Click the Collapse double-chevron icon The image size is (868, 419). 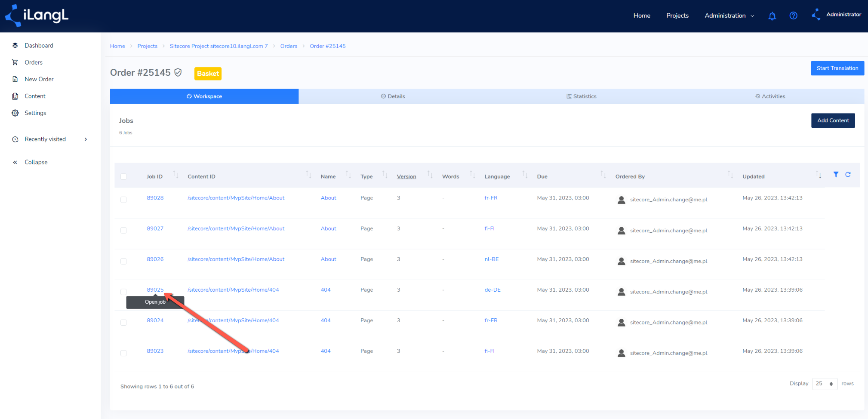pos(15,162)
